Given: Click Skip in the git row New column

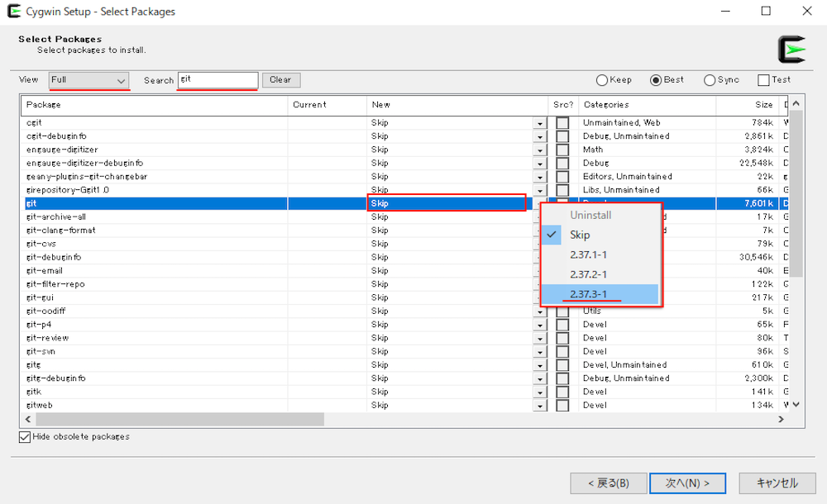Looking at the screenshot, I should [380, 203].
